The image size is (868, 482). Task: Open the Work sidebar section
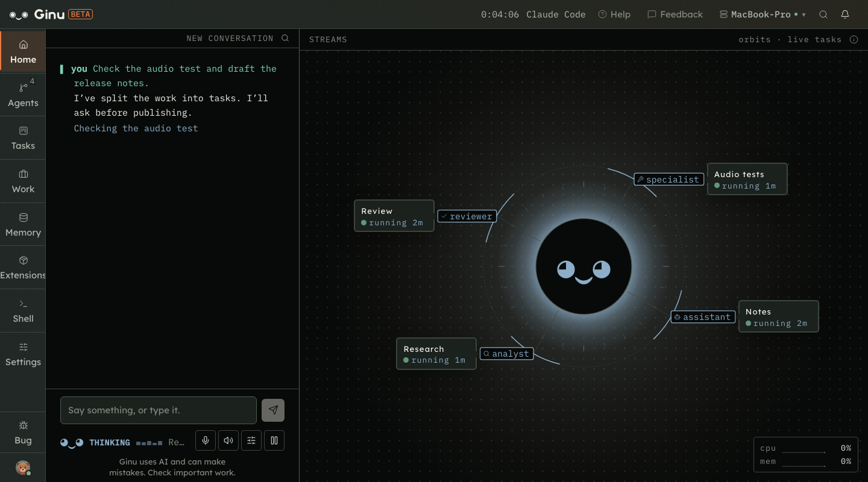[x=23, y=181]
